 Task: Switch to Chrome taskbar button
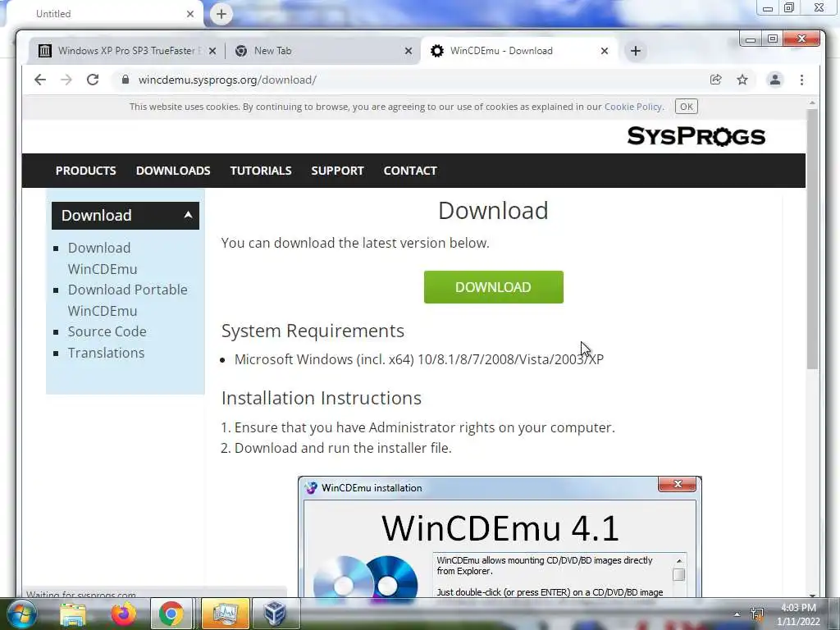171,614
